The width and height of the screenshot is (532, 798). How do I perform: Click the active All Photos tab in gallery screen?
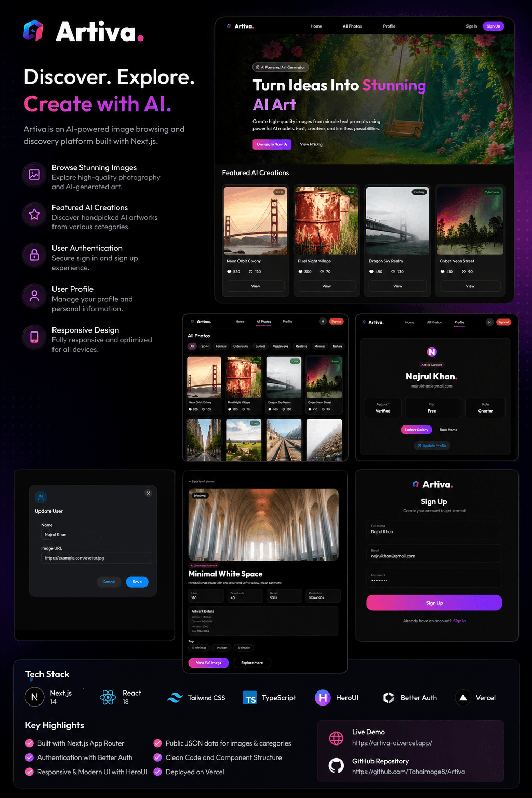[x=263, y=322]
